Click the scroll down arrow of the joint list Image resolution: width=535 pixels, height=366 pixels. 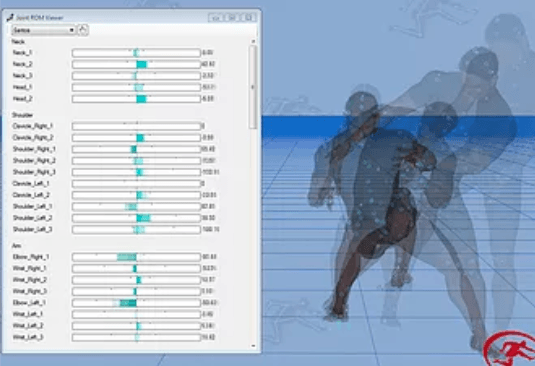[x=253, y=346]
